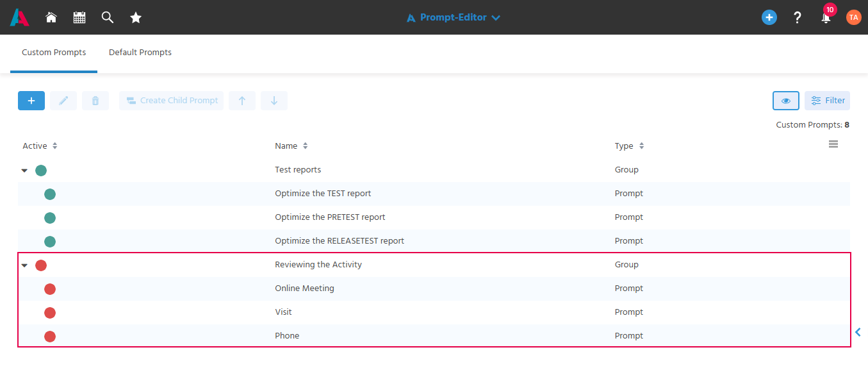Toggle active status of Online Meeting
The height and width of the screenshot is (368, 868).
50,289
